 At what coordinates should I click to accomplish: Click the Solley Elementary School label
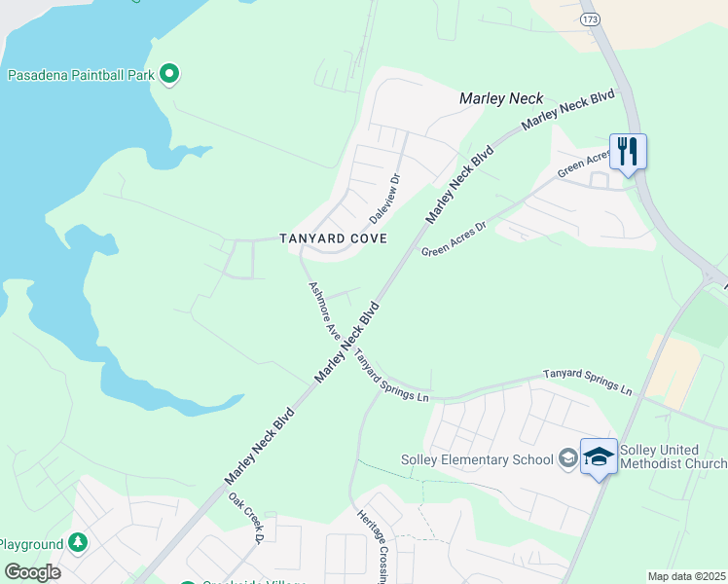[x=477, y=459]
